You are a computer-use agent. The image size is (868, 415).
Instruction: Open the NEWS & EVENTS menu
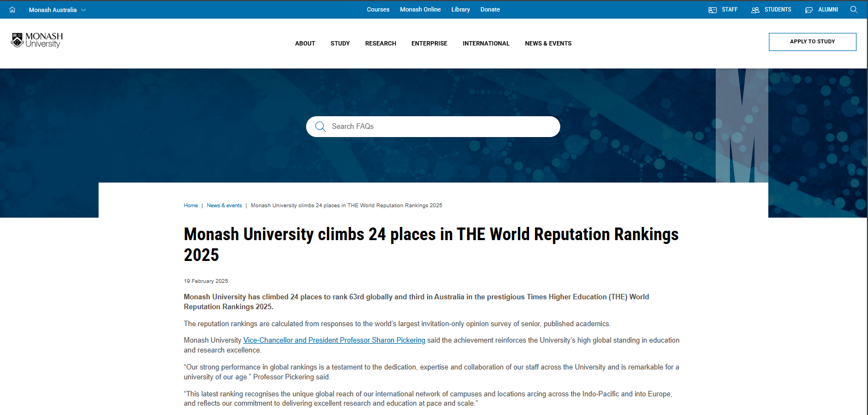pyautogui.click(x=548, y=43)
